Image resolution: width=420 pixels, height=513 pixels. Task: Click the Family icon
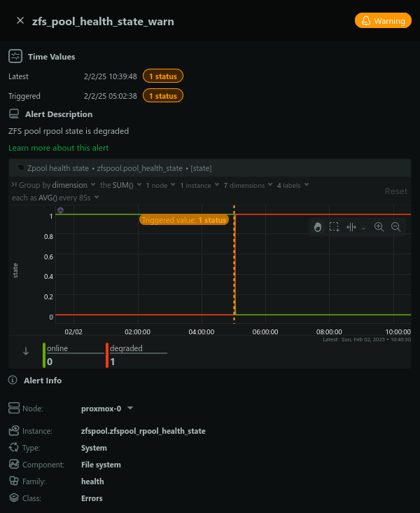[x=14, y=481]
